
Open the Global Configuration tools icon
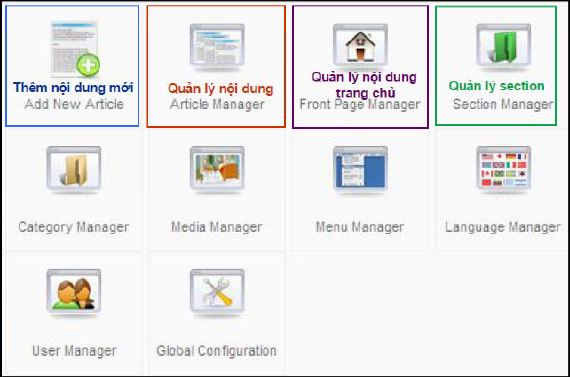pyautogui.click(x=217, y=292)
